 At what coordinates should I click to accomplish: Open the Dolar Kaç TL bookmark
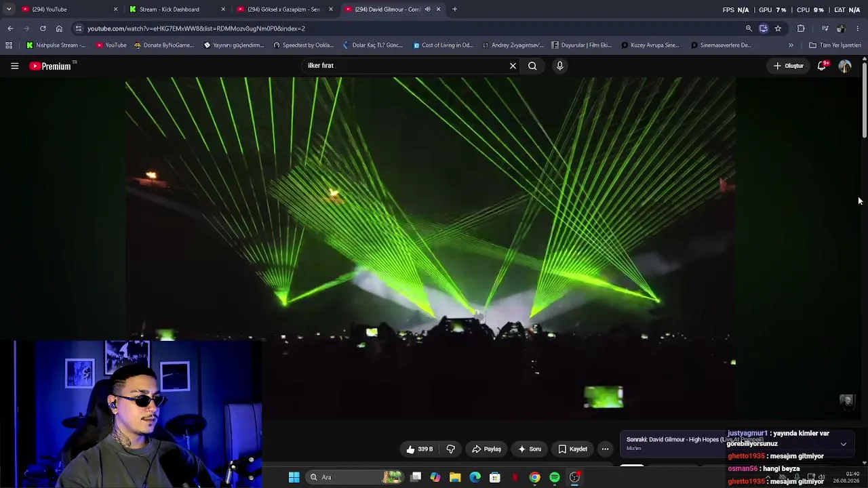372,45
